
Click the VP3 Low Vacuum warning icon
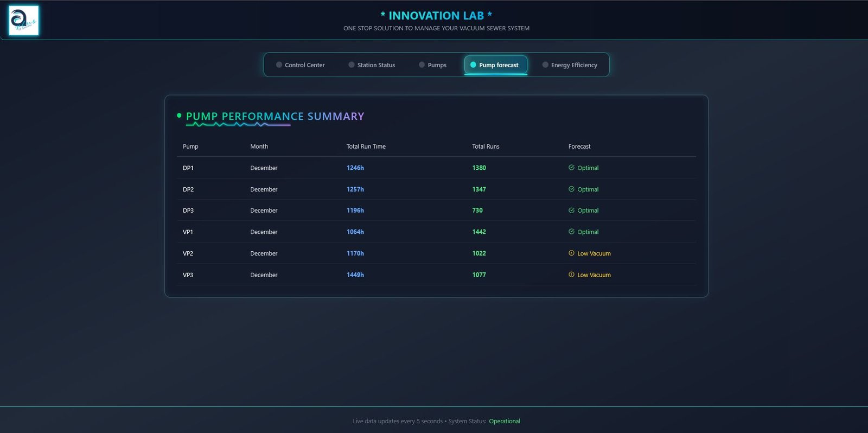tap(571, 275)
